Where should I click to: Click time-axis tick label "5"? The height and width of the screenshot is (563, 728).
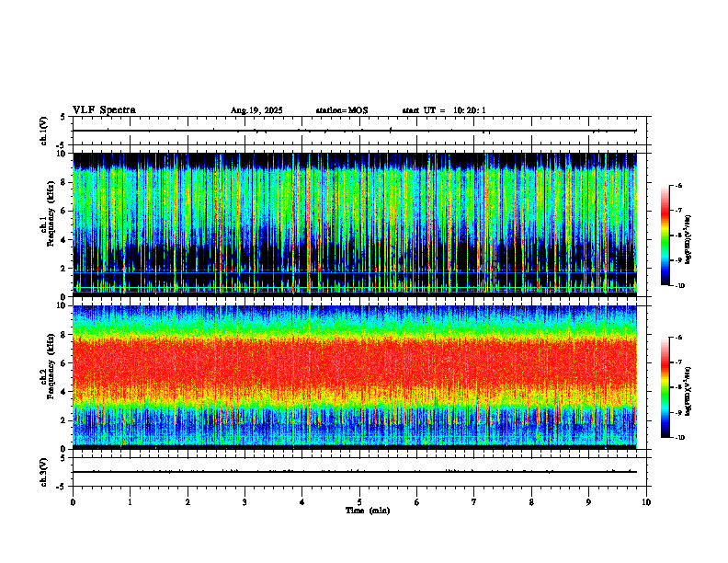point(359,502)
